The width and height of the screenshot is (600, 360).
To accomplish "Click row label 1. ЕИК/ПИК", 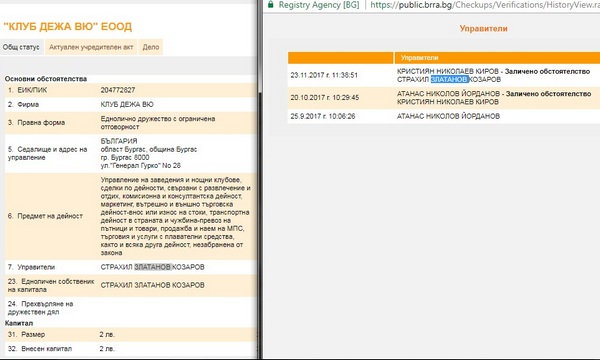I will coord(28,90).
